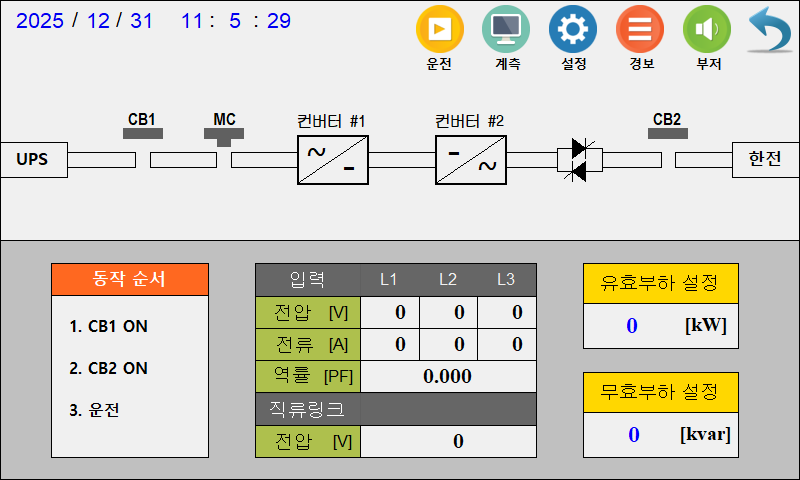Open the 계측 (Measurement) monitor icon
Image resolution: width=800 pixels, height=480 pixels.
pyautogui.click(x=506, y=30)
